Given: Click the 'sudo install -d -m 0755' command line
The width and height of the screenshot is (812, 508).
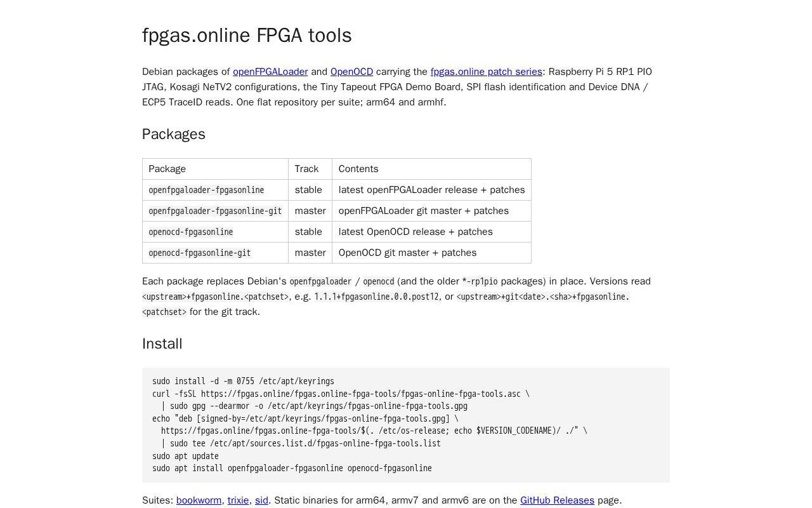Looking at the screenshot, I should pyautogui.click(x=243, y=381).
